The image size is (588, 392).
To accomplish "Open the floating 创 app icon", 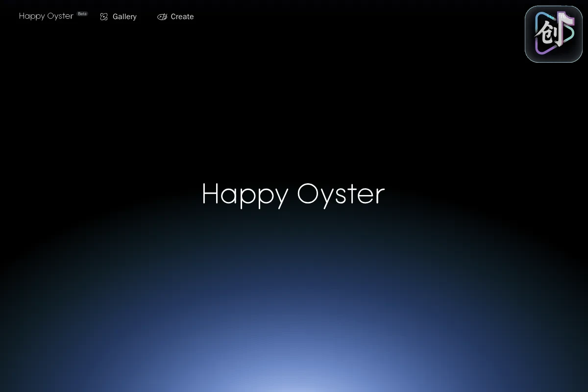I will [554, 34].
